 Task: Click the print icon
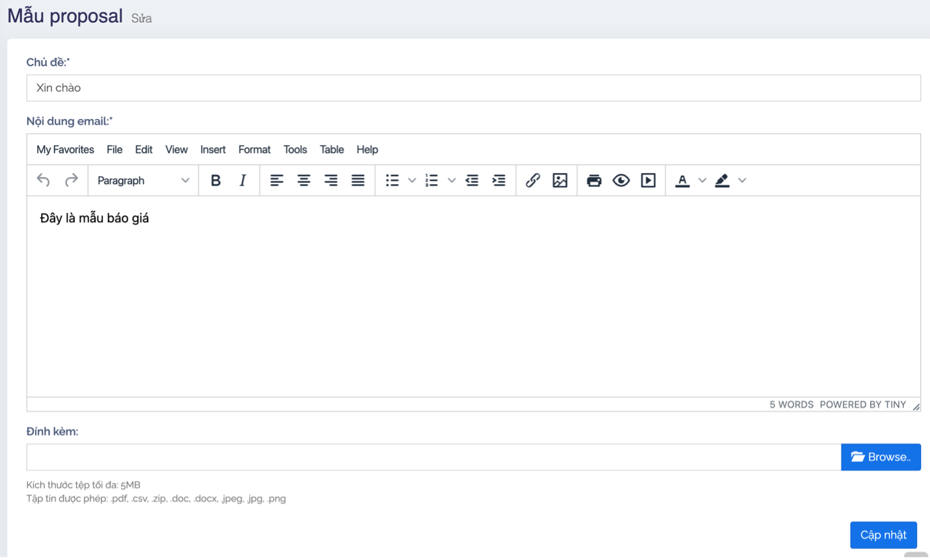click(594, 180)
